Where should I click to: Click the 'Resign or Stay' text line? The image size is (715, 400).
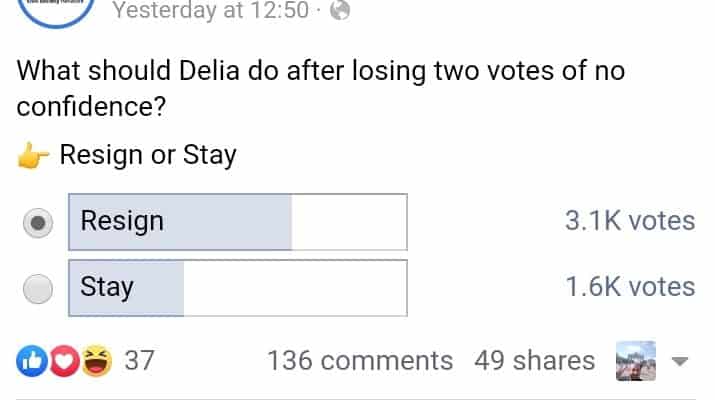coord(148,156)
